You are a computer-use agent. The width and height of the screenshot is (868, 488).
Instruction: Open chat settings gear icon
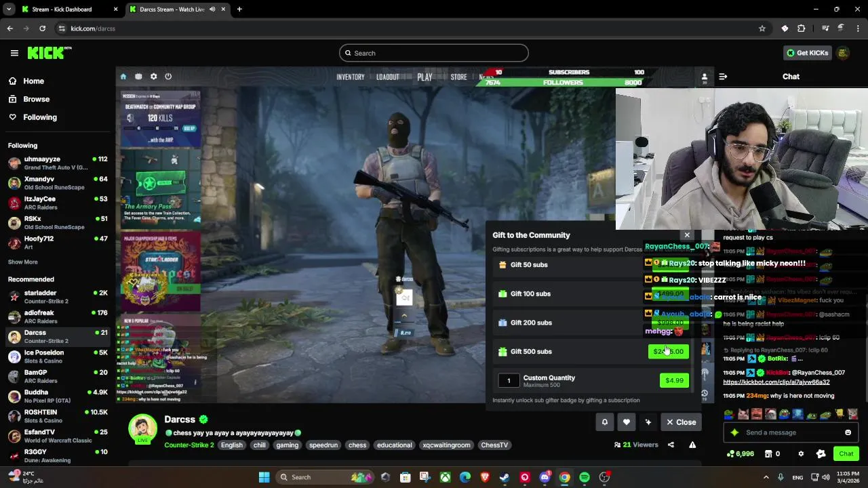[801, 454]
